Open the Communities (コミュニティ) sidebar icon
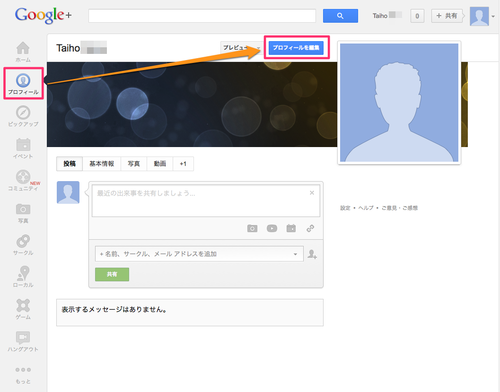 point(23,180)
